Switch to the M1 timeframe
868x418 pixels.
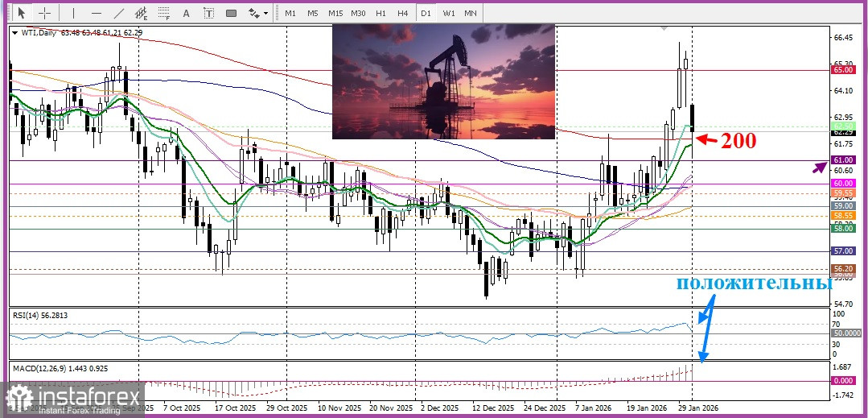click(x=290, y=13)
